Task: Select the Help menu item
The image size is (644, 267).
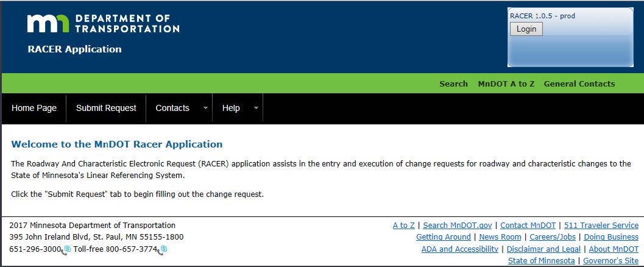Action: click(x=231, y=108)
